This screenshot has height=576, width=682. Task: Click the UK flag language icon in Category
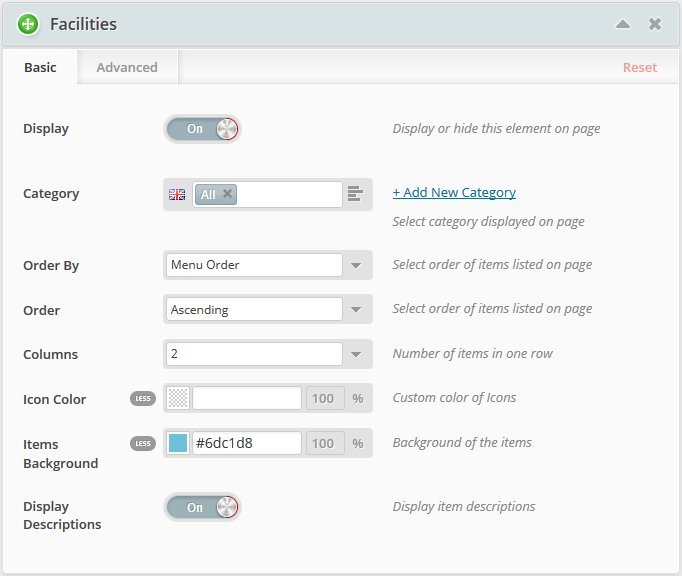click(x=177, y=194)
